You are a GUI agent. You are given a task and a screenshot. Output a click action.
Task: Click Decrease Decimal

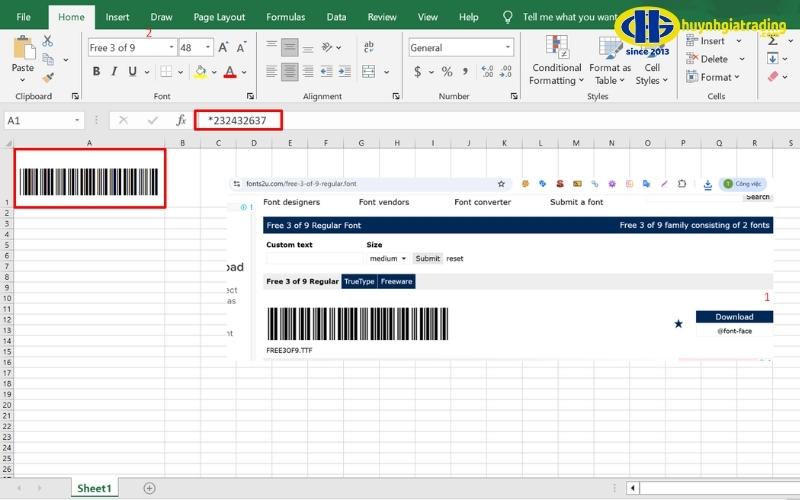point(505,71)
